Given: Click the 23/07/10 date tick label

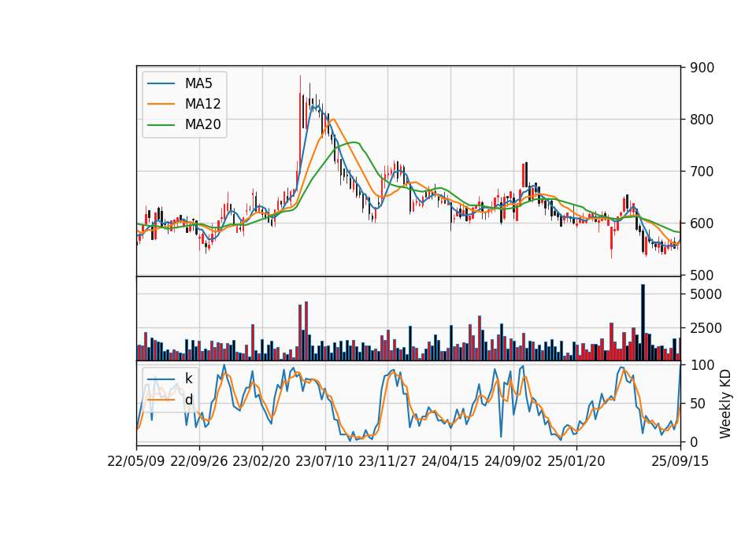Looking at the screenshot, I should 324,461.
